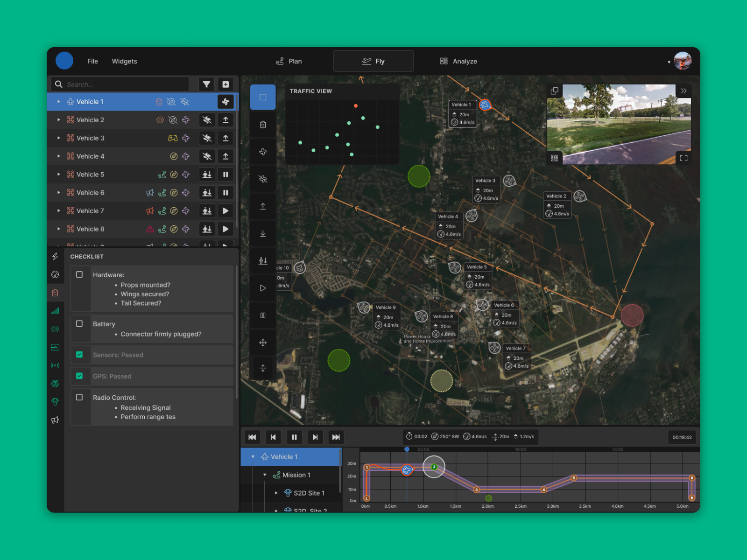Click the blue playhead marker on the timeline

pyautogui.click(x=407, y=449)
